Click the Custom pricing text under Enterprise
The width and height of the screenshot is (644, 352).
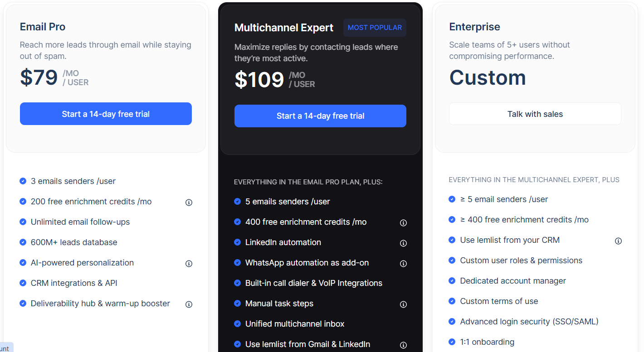pyautogui.click(x=487, y=78)
